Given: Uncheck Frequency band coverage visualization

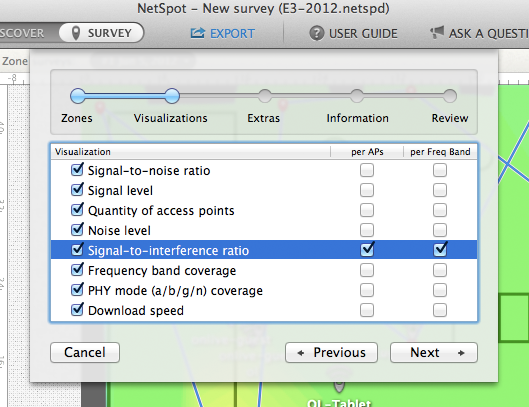Looking at the screenshot, I should point(77,270).
